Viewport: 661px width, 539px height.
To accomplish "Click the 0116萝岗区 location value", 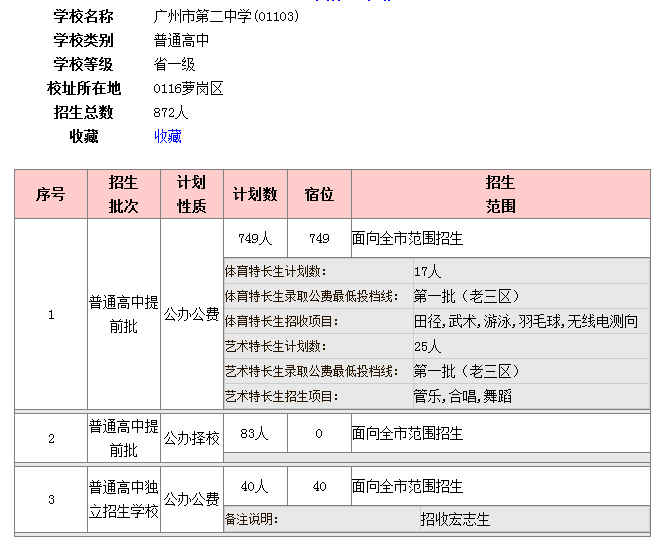I will (x=188, y=88).
